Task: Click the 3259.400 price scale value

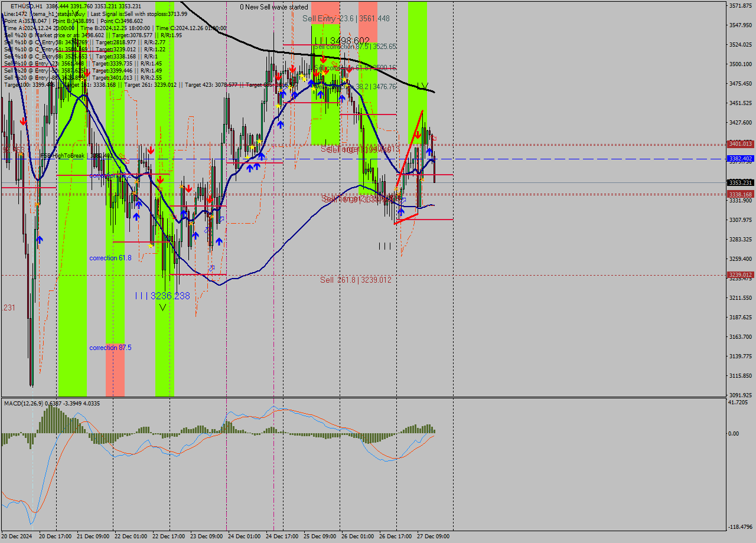Action: coord(740,259)
